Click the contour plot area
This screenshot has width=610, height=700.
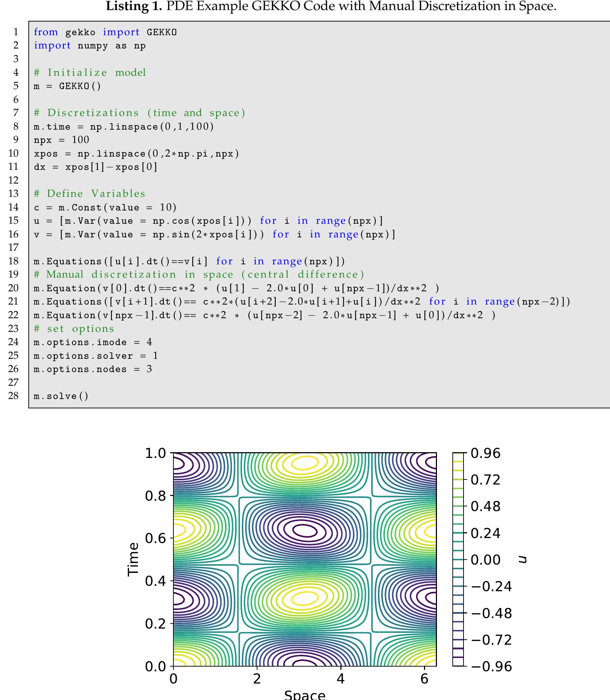click(305, 559)
